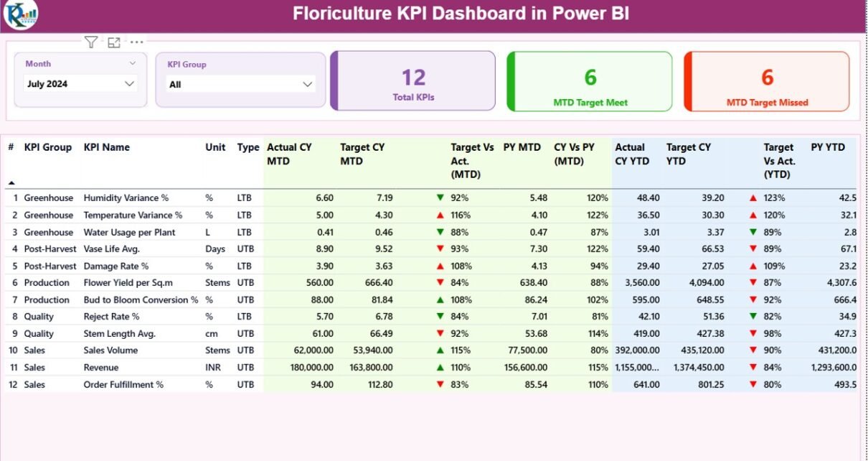Select the MTD Target Meet card

point(590,82)
